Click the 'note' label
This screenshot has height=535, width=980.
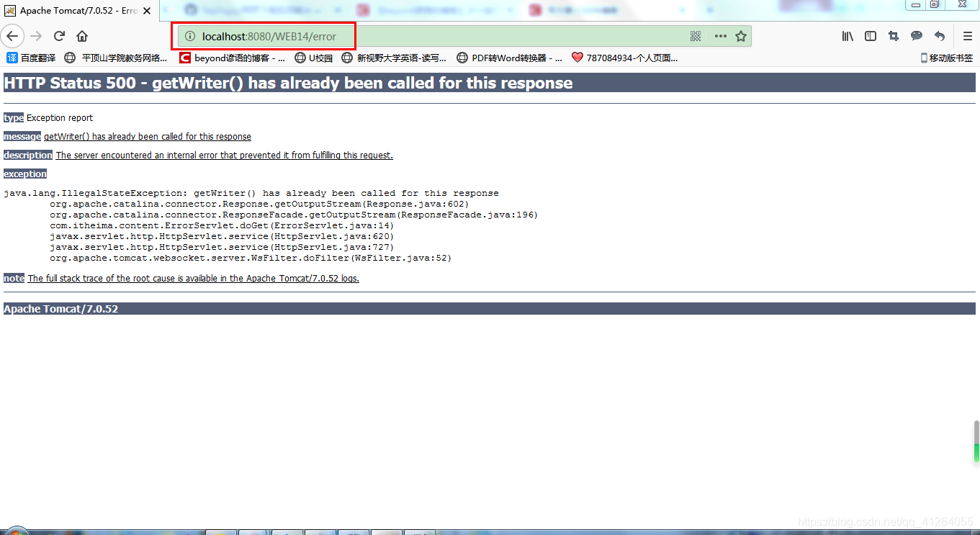tap(14, 278)
